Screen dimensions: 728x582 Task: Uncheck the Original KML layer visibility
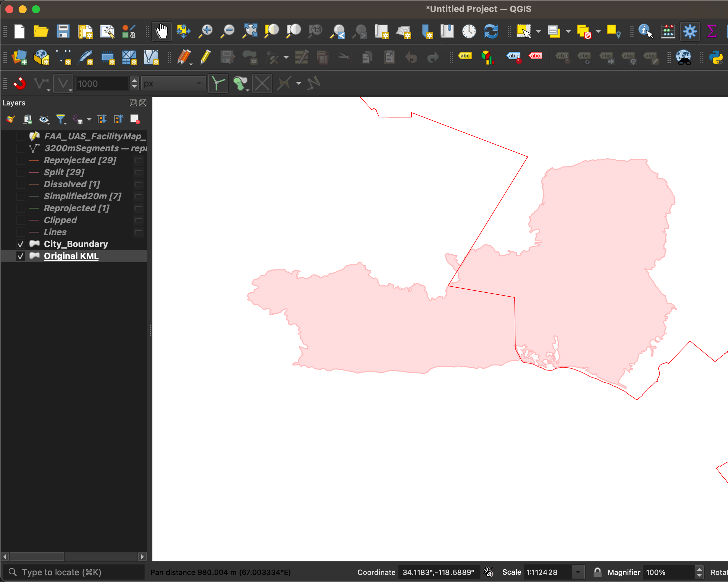click(x=21, y=256)
